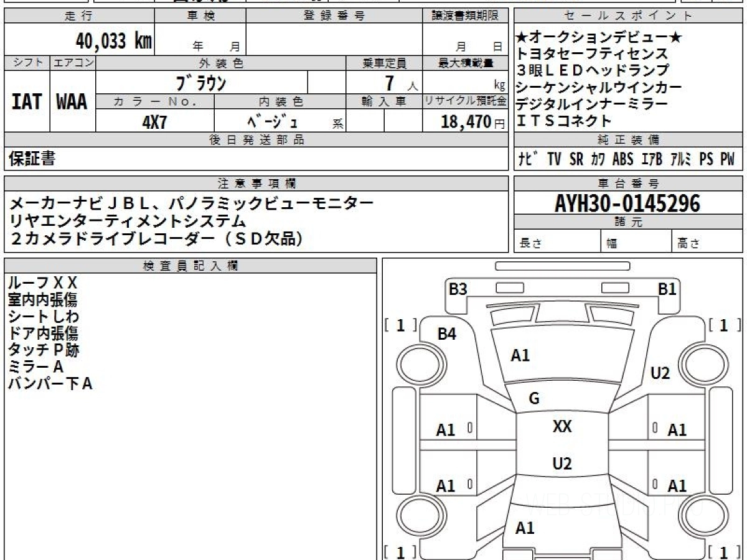Viewport: 747px width, 560px height.
Task: Click the 車検 column header
Action: (200, 16)
